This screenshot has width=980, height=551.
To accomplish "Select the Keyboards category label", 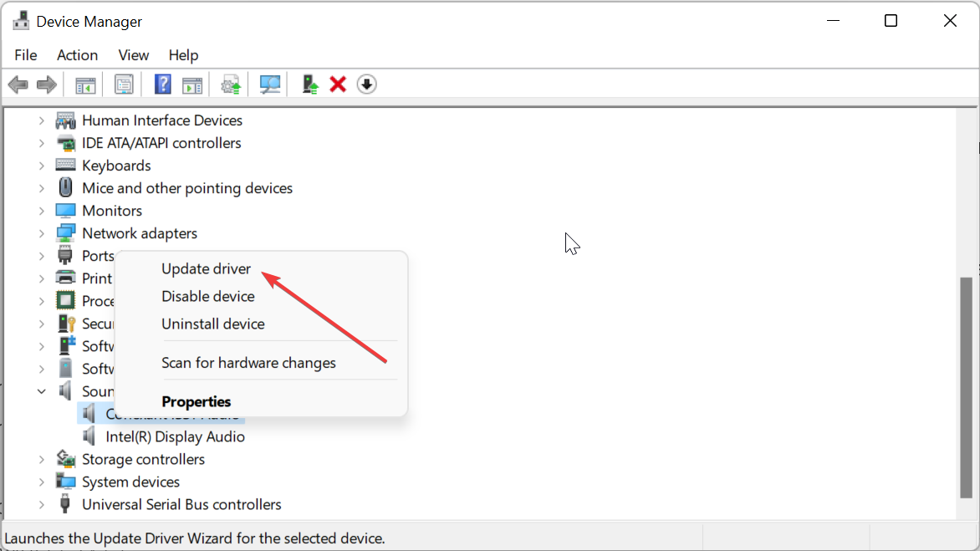I will point(116,166).
